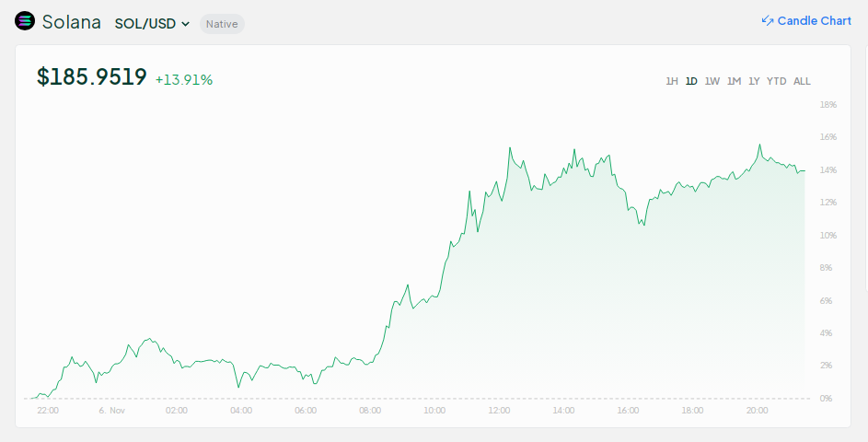Click the 18% y-axis label
Screen dimensions: 868x442
[828, 105]
